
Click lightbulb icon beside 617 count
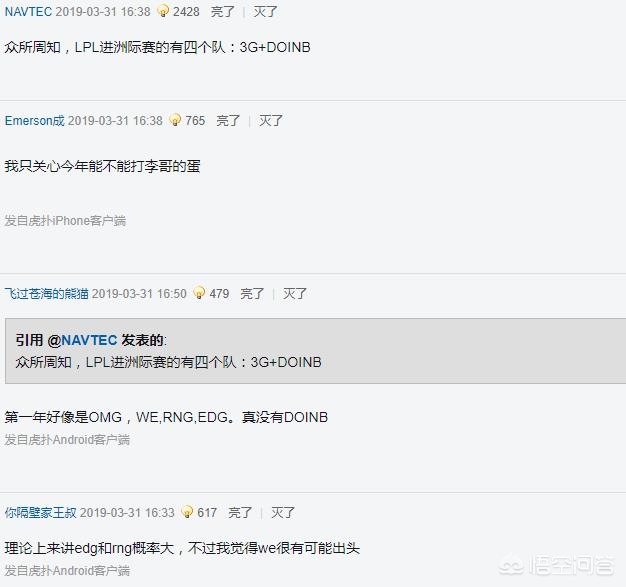tap(187, 512)
